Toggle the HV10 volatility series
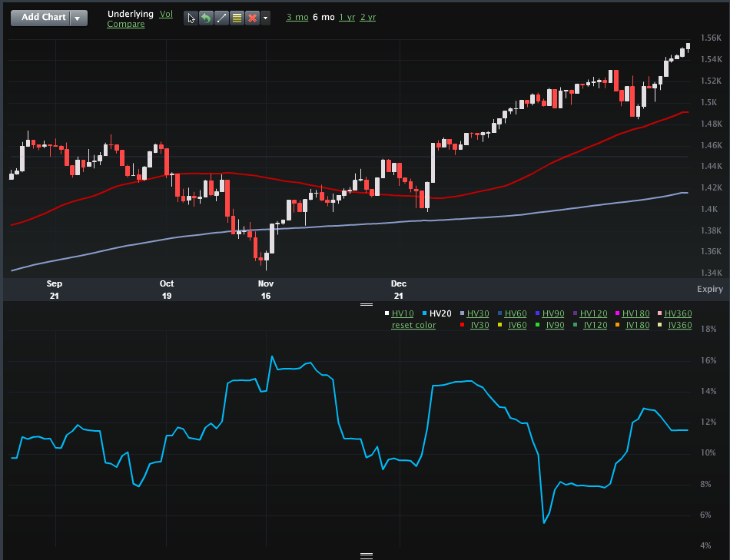Image resolution: width=730 pixels, height=560 pixels. coord(402,313)
